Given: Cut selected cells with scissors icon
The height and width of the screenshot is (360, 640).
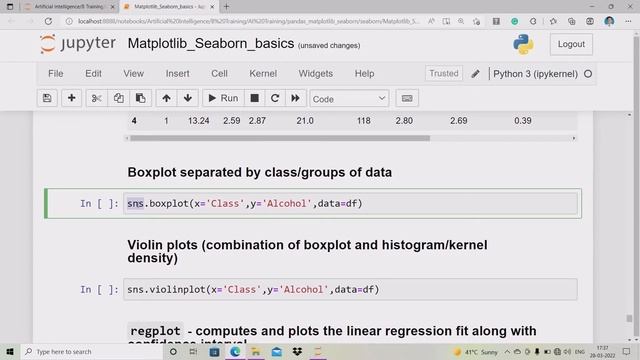Looking at the screenshot, I should click(97, 98).
